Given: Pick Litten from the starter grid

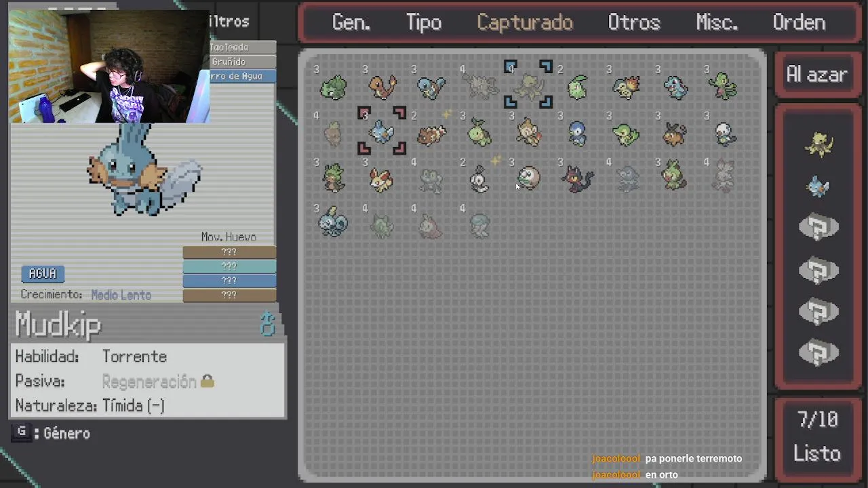Looking at the screenshot, I should pos(578,180).
